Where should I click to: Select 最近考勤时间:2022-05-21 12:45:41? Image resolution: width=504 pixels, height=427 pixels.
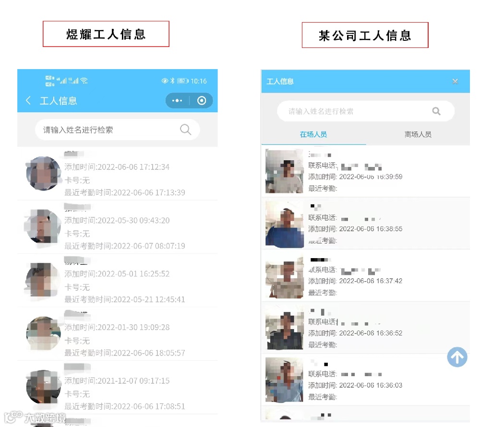click(x=125, y=299)
